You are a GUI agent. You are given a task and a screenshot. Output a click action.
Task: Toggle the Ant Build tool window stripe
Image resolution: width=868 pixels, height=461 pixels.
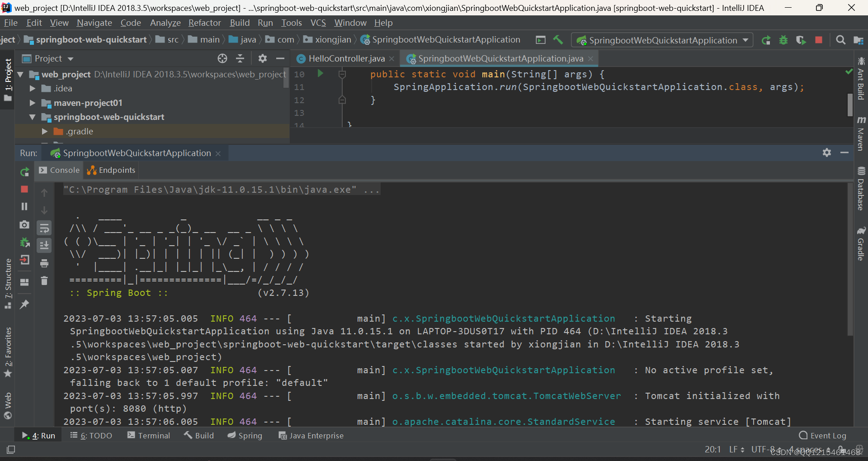(861, 78)
